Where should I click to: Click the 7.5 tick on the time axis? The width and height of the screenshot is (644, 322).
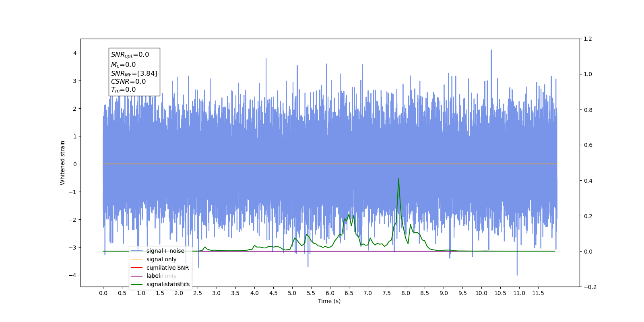(x=387, y=293)
